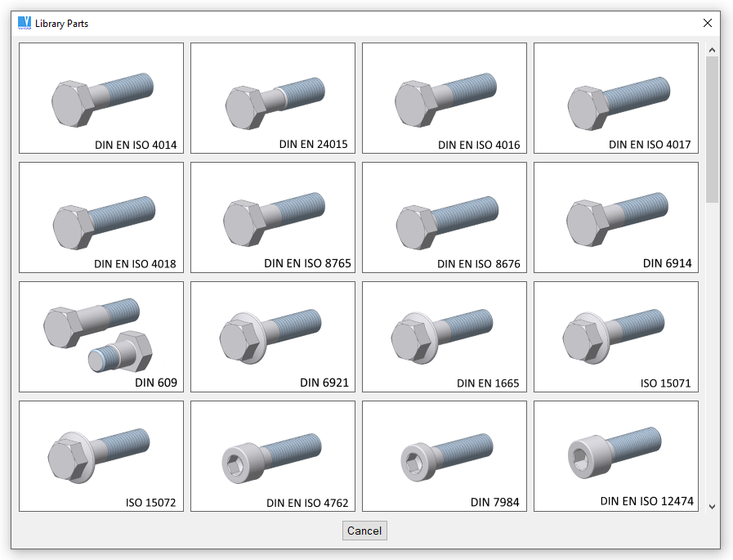
Task: Choose DIN EN ISO 4762 socket screw
Action: coord(273,456)
